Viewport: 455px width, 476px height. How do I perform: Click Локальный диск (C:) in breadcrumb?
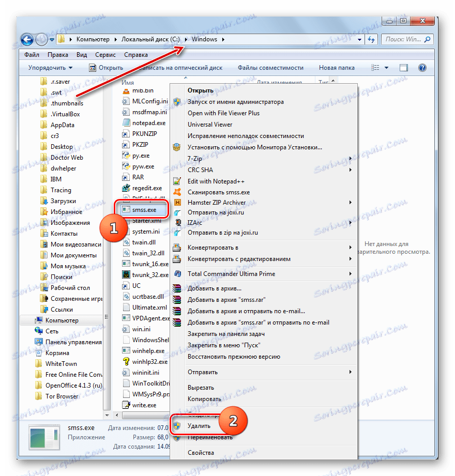(x=150, y=39)
